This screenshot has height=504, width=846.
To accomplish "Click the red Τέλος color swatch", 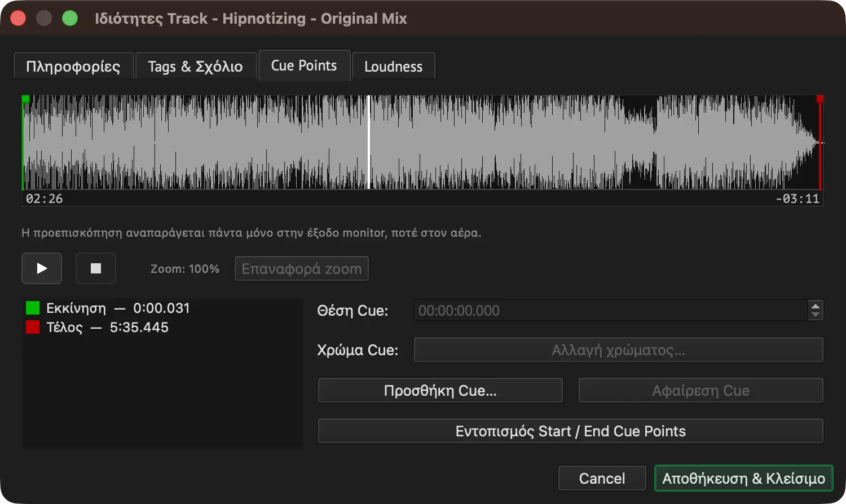I will pos(33,328).
